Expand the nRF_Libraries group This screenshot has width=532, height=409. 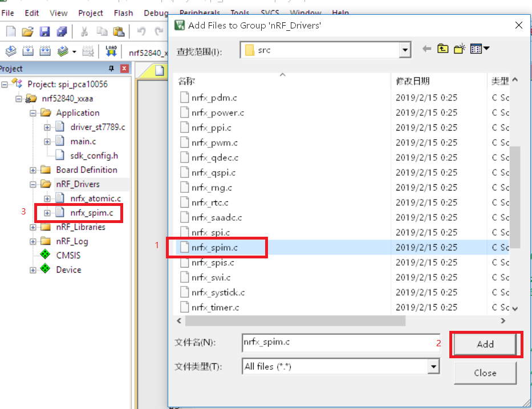pos(33,226)
